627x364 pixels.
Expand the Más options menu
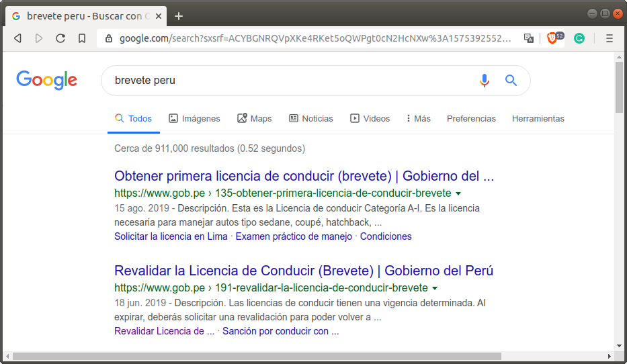[418, 119]
